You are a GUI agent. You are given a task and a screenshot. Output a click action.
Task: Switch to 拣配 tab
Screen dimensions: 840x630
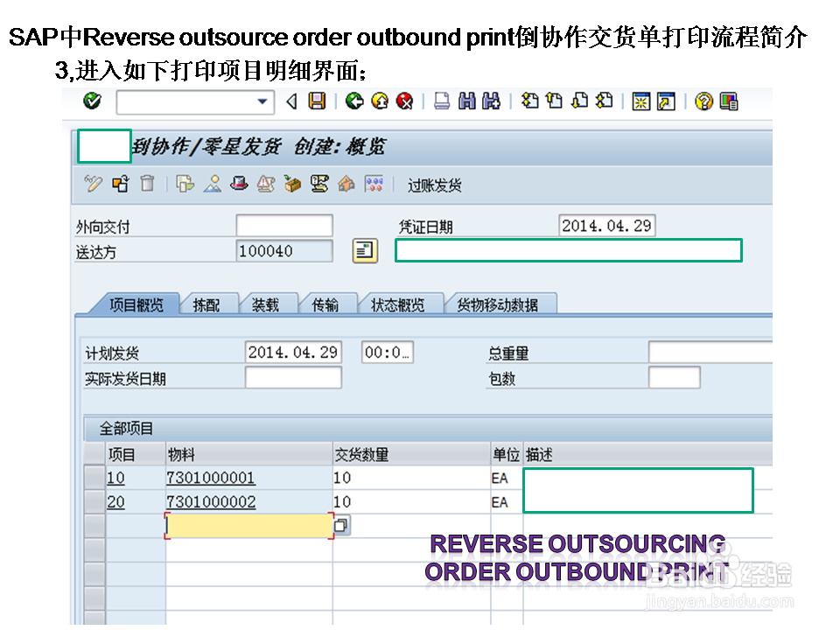[206, 304]
